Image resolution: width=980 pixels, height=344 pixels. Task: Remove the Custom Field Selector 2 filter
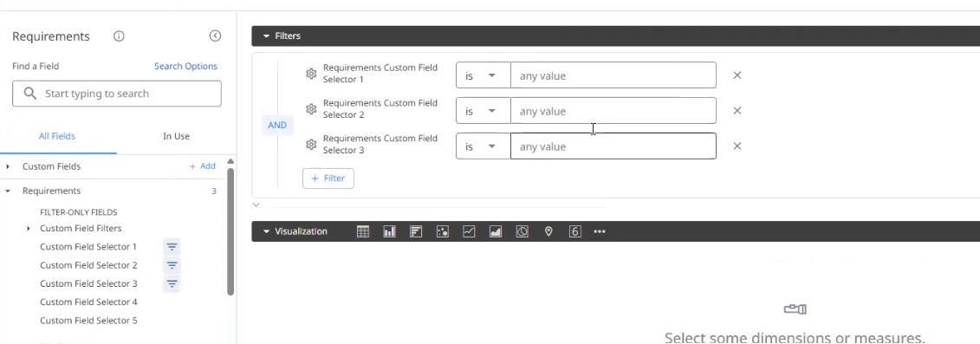(737, 111)
